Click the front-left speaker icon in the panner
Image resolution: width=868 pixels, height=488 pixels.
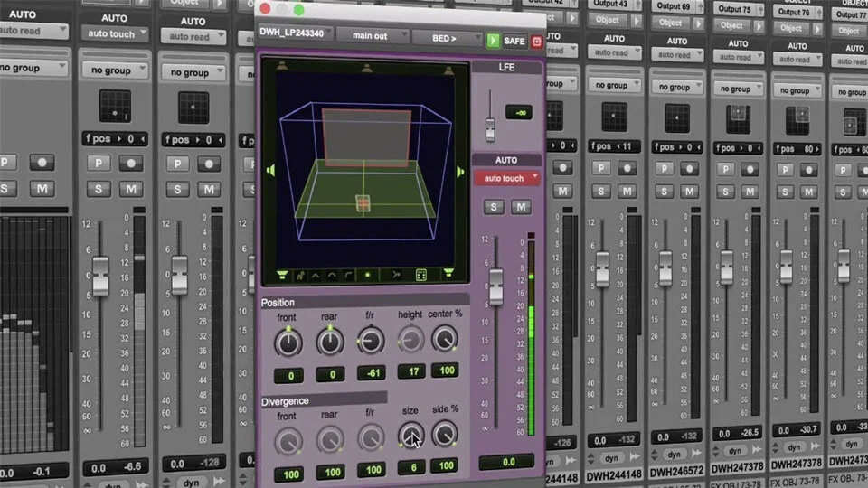pos(282,66)
